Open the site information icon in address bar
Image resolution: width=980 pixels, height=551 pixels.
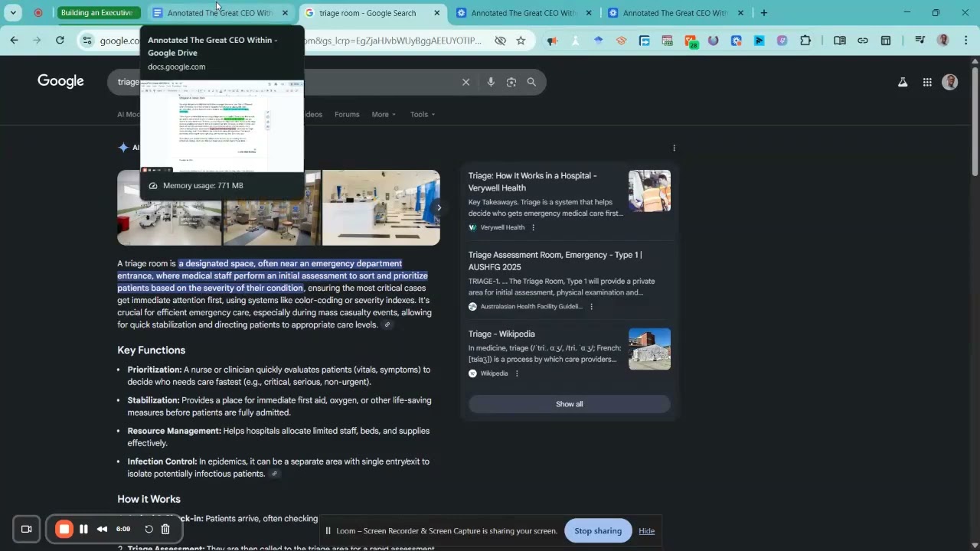point(87,41)
